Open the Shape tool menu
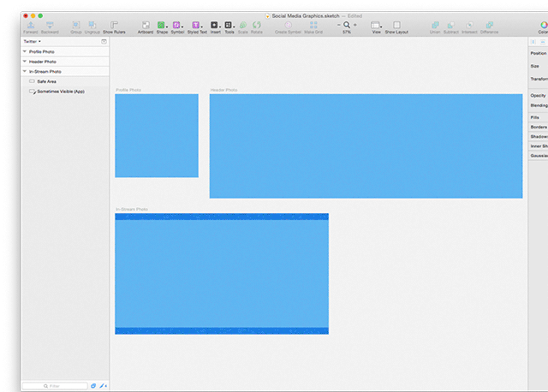The width and height of the screenshot is (548, 392). pyautogui.click(x=162, y=25)
